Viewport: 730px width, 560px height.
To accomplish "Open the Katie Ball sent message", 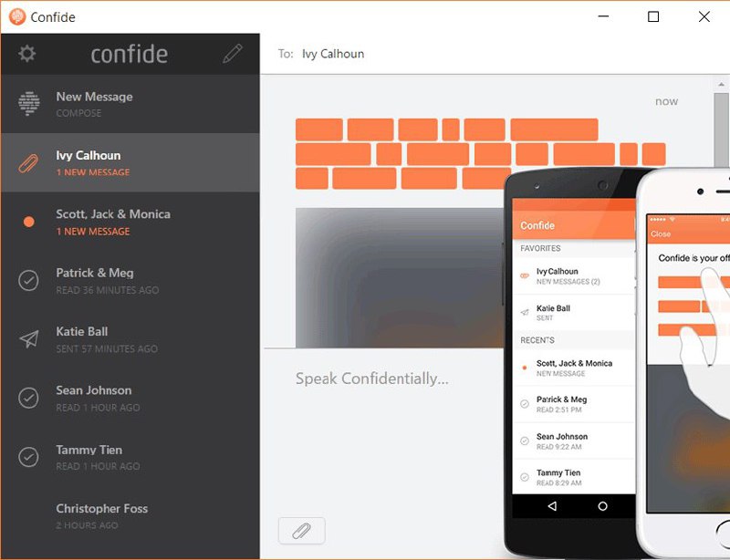I will click(x=130, y=339).
